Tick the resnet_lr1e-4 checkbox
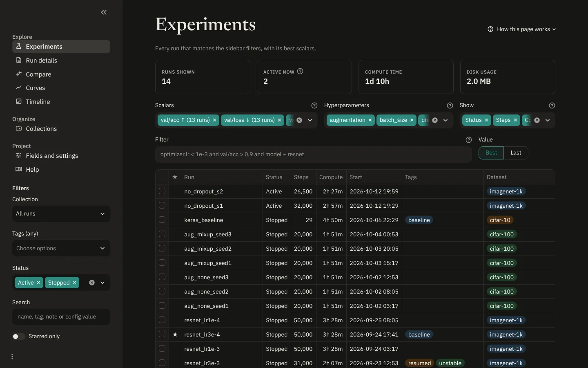 pyautogui.click(x=162, y=320)
